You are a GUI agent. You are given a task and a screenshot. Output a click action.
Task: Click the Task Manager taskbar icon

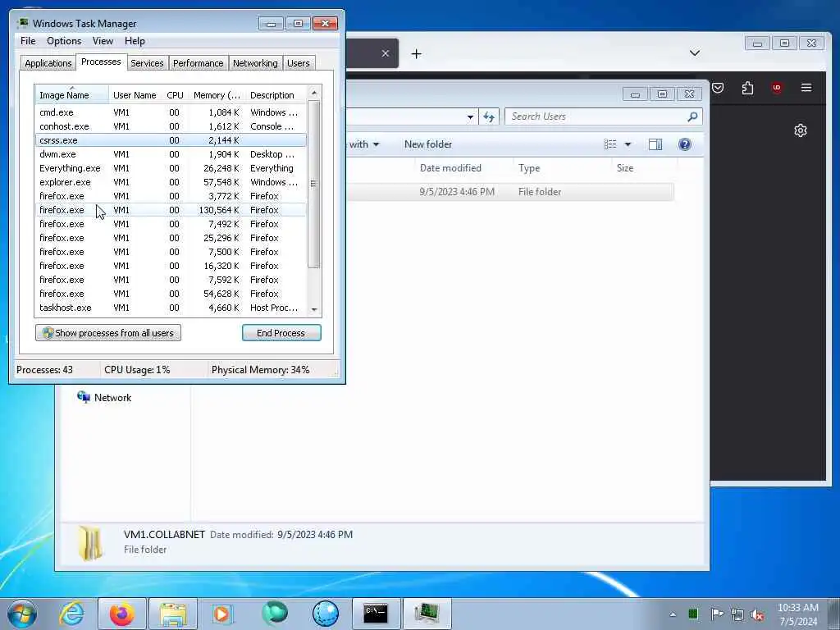(x=427, y=614)
